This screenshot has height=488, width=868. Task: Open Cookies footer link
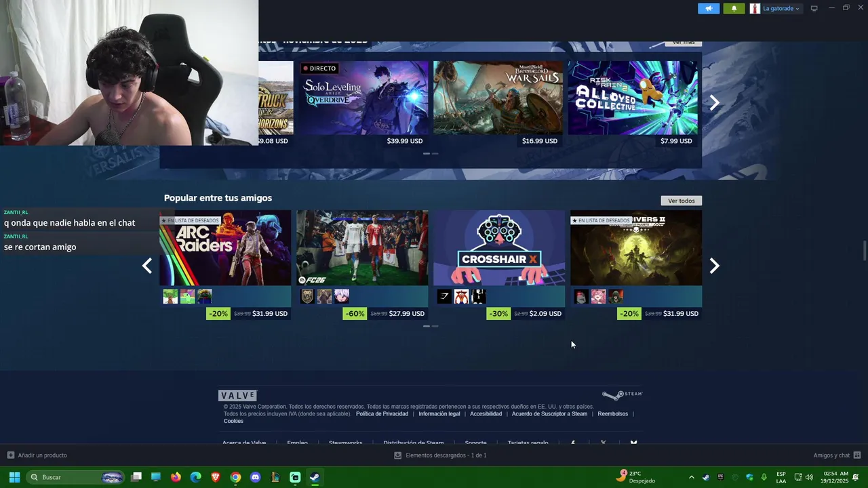[233, 421]
